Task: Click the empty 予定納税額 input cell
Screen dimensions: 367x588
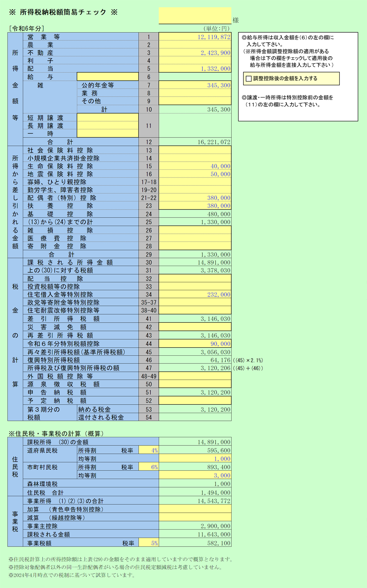Action: point(195,401)
